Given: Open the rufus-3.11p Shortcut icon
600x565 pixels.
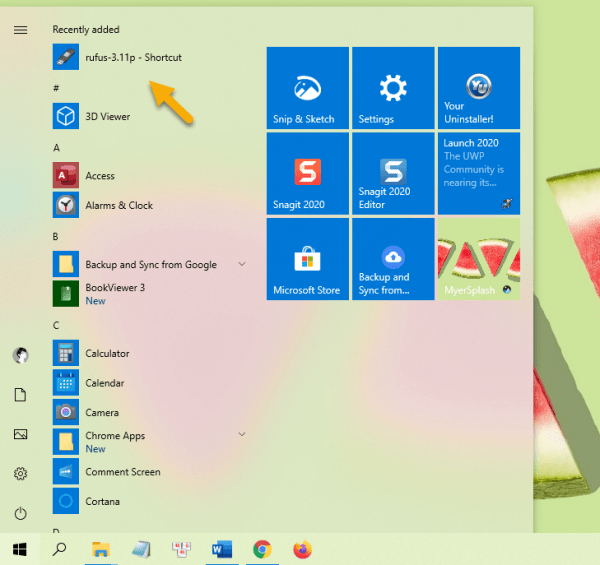Looking at the screenshot, I should point(66,57).
